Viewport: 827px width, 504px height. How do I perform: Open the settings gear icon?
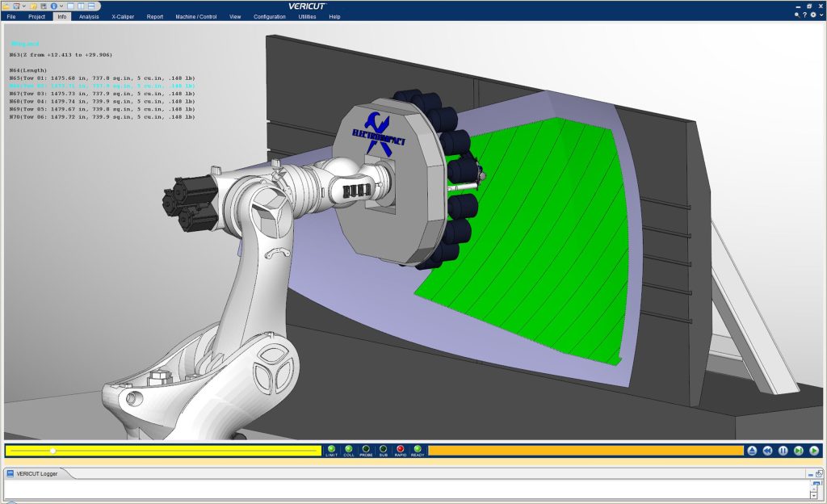(x=813, y=15)
